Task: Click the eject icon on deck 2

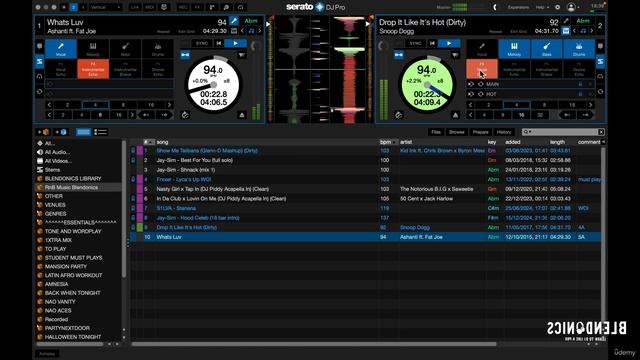Action: point(455,115)
